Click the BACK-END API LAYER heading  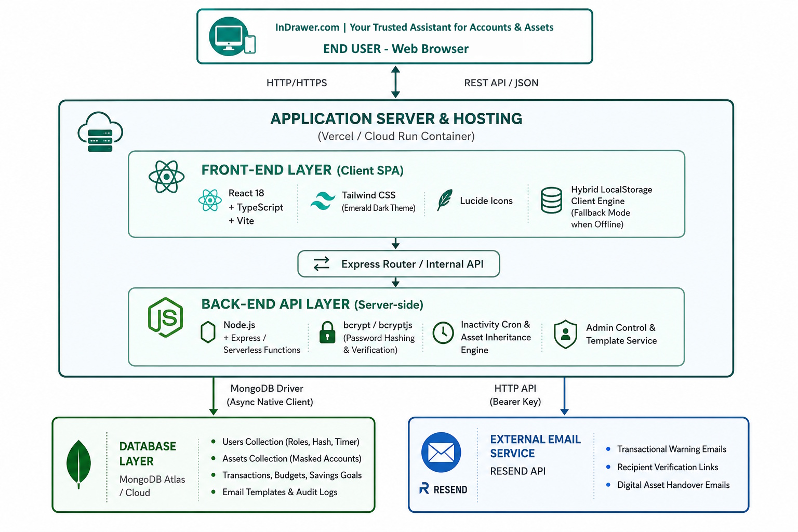coord(312,304)
